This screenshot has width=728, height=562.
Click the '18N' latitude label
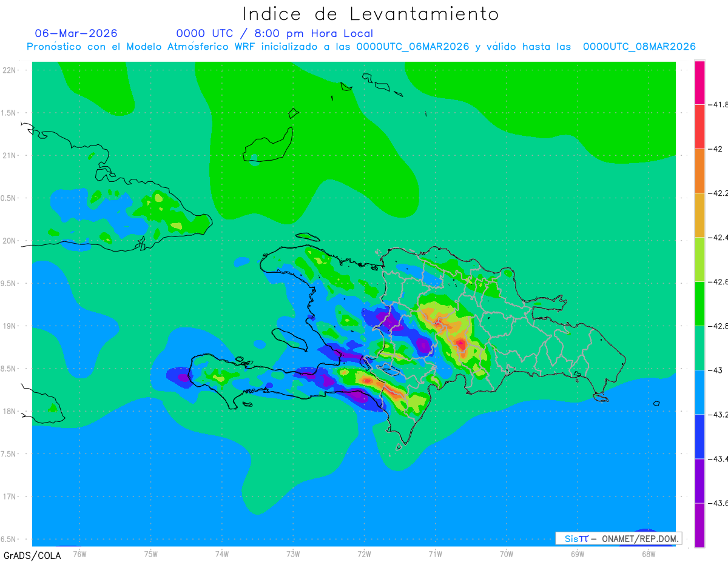(10, 411)
